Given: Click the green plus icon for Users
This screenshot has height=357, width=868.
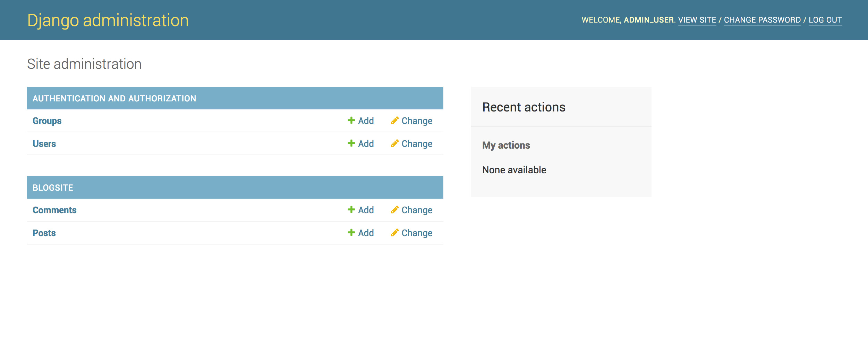Looking at the screenshot, I should 351,143.
